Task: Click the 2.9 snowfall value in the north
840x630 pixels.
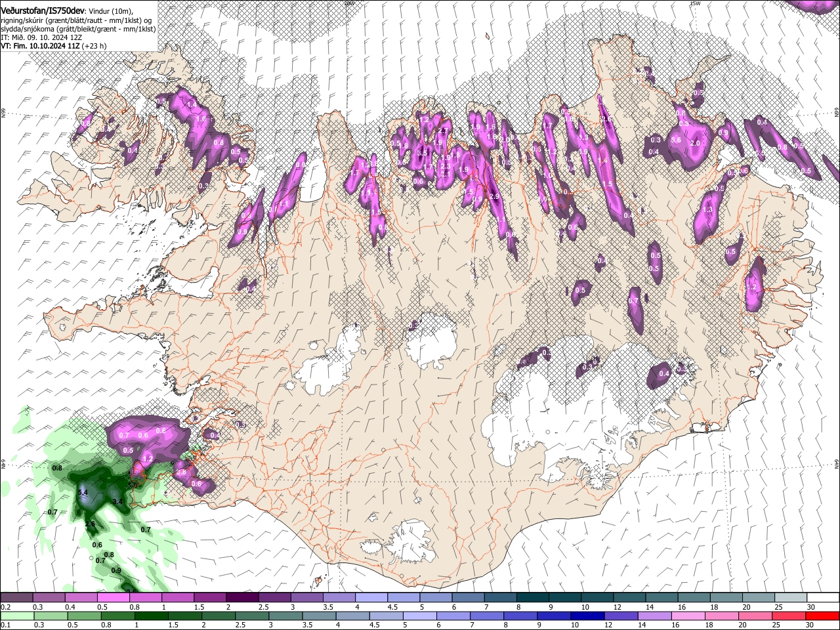Action: click(x=494, y=197)
